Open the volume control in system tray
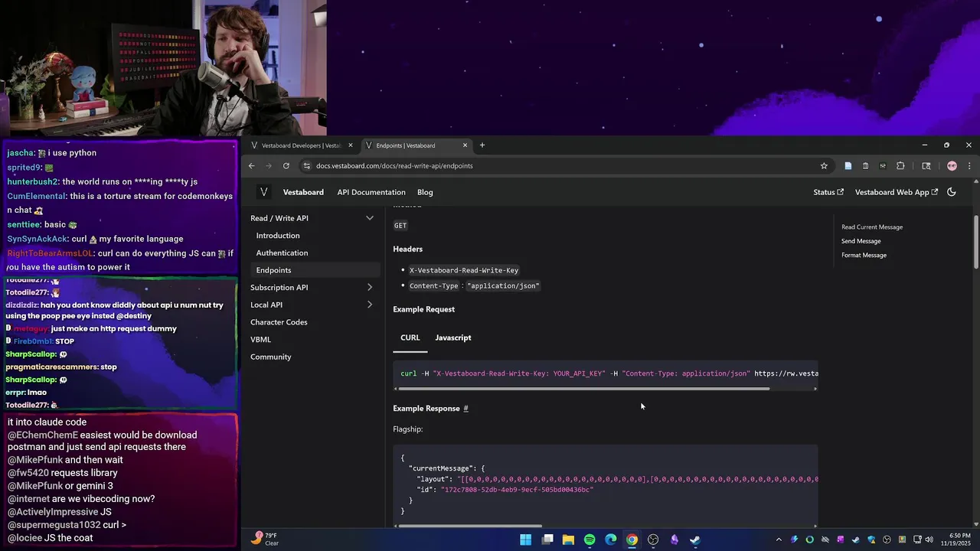This screenshot has height=551, width=980. point(929,540)
